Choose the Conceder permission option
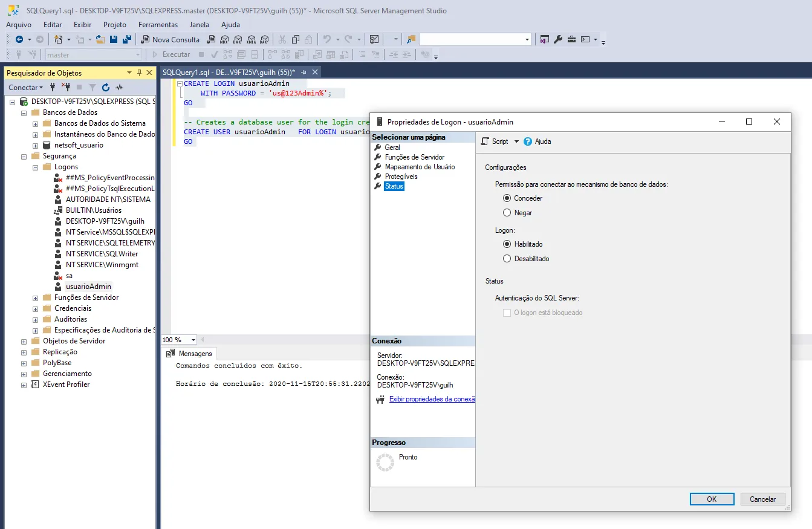The height and width of the screenshot is (529, 812). click(x=507, y=198)
